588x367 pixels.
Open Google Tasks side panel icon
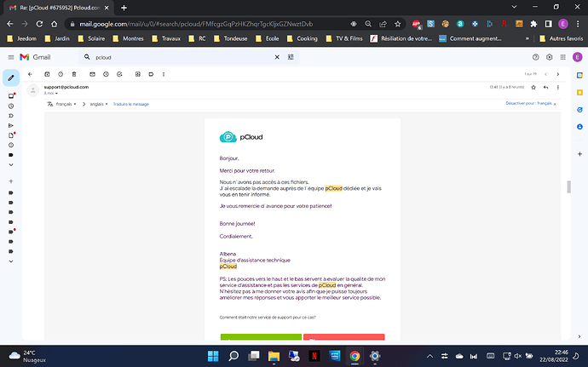coord(579,110)
